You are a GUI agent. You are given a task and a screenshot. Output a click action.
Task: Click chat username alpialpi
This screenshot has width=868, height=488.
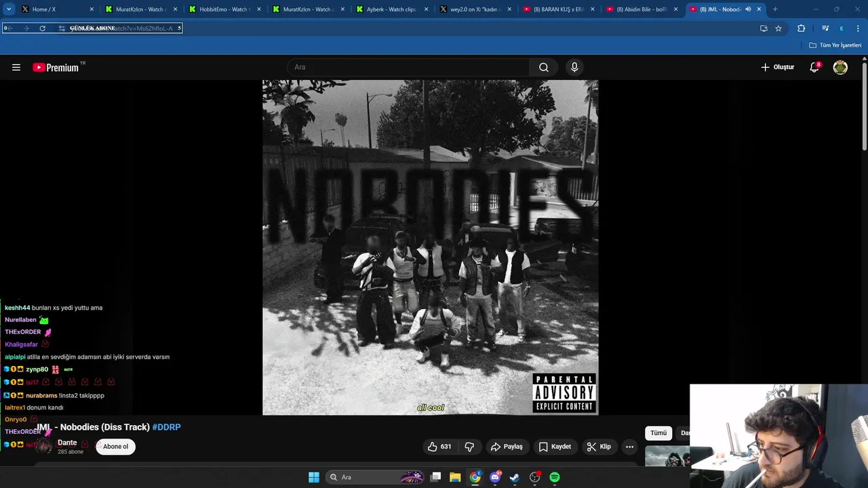pyautogui.click(x=15, y=357)
